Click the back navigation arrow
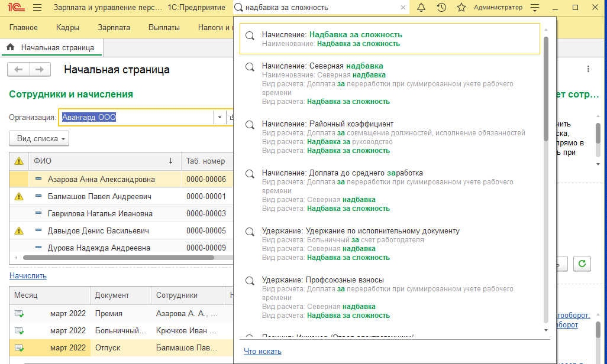 click(x=18, y=70)
